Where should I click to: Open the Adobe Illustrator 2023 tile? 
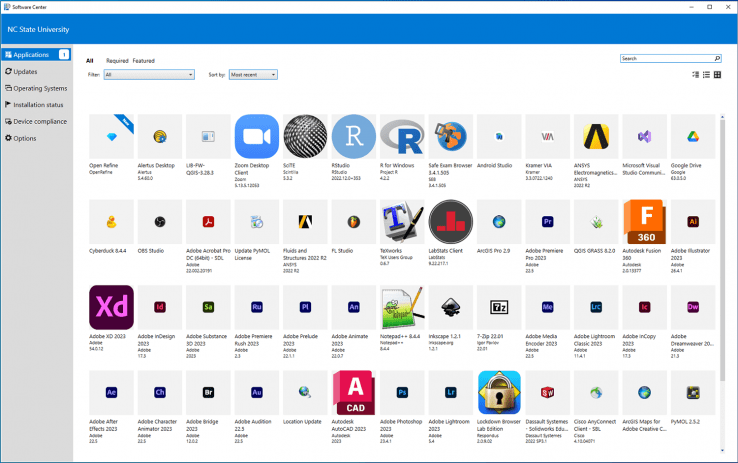click(693, 222)
